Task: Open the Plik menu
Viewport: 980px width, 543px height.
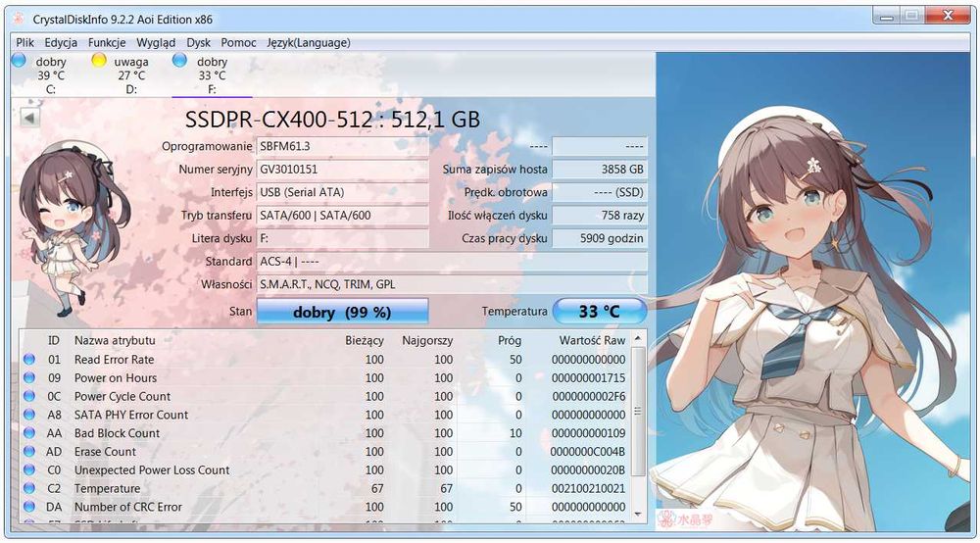Action: 25,42
